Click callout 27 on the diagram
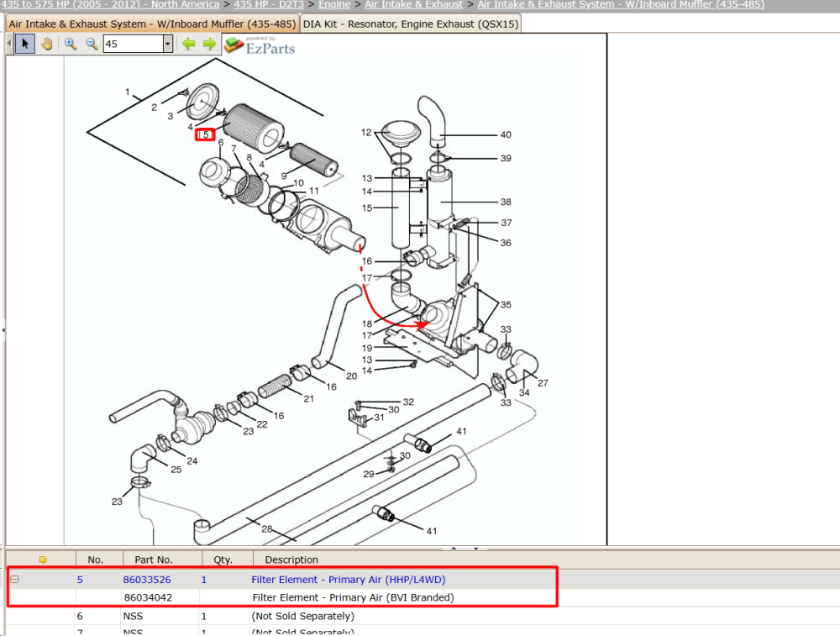The height and width of the screenshot is (636, 840). 543,383
